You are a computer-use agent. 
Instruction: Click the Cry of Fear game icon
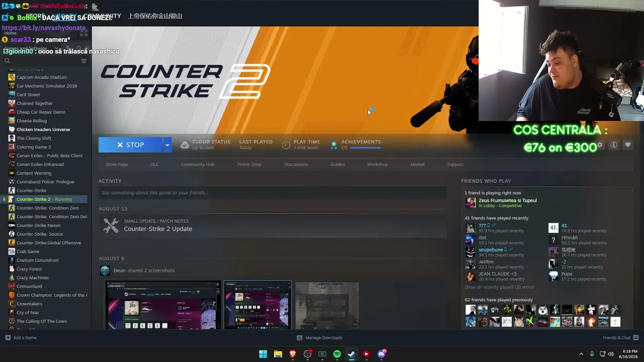click(x=12, y=313)
